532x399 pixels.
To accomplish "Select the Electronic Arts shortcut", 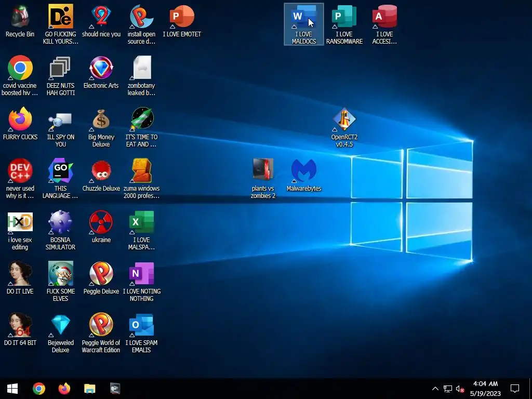I will pyautogui.click(x=101, y=73).
